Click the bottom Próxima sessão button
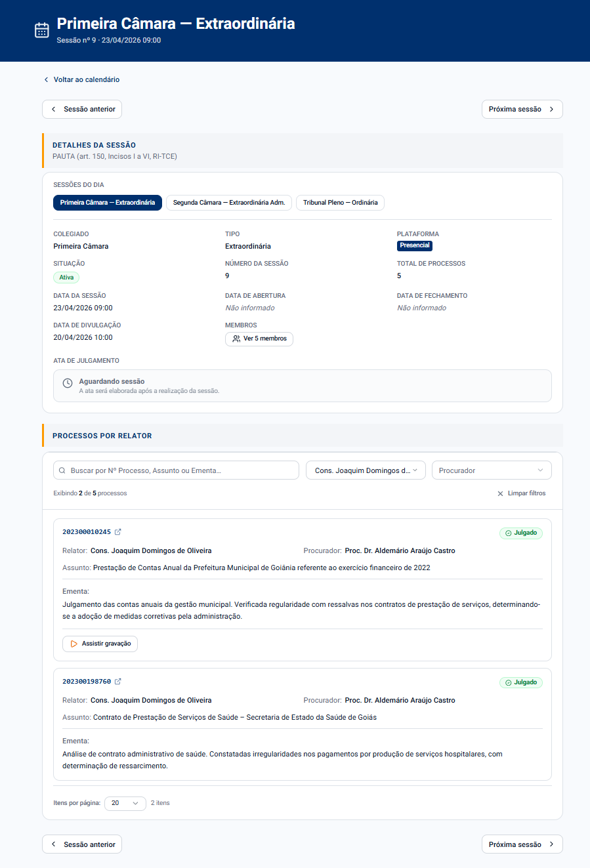This screenshot has width=590, height=868. tap(522, 844)
